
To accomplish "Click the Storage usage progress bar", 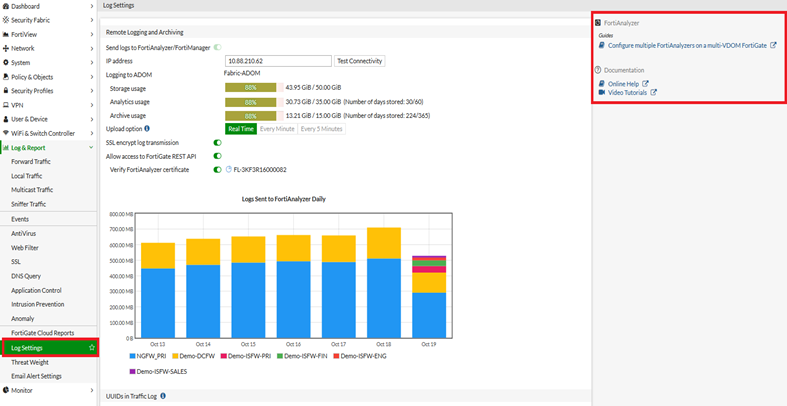I will (254, 87).
